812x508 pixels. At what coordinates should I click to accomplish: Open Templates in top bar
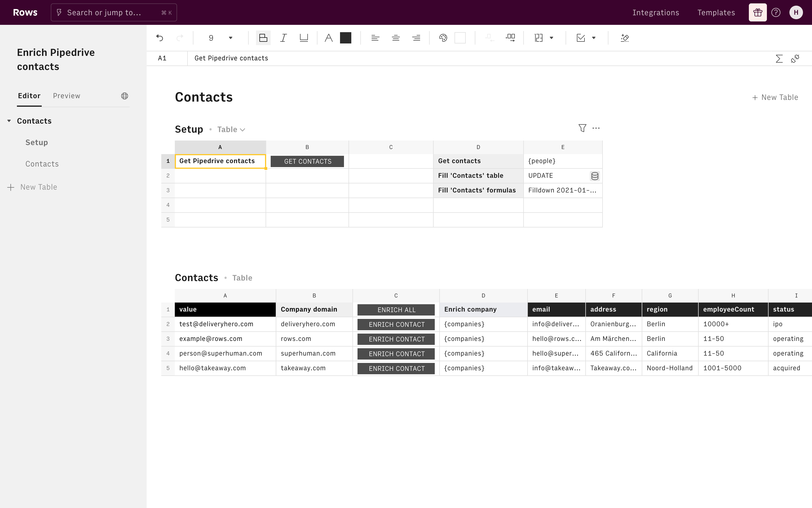716,12
